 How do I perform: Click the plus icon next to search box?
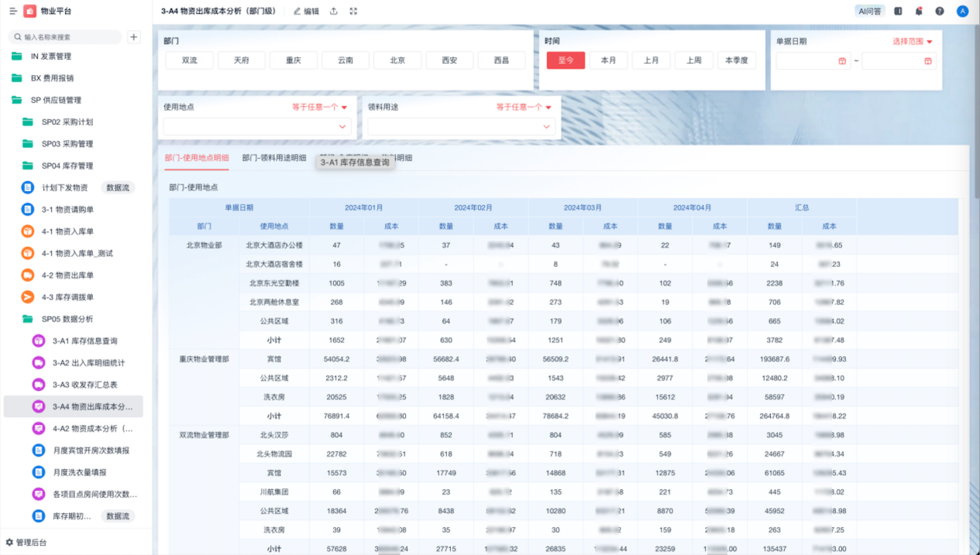click(134, 37)
